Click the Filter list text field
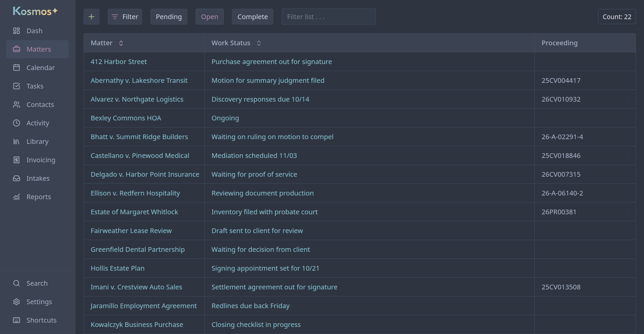Screen dimensions: 644x334 pos(328,17)
